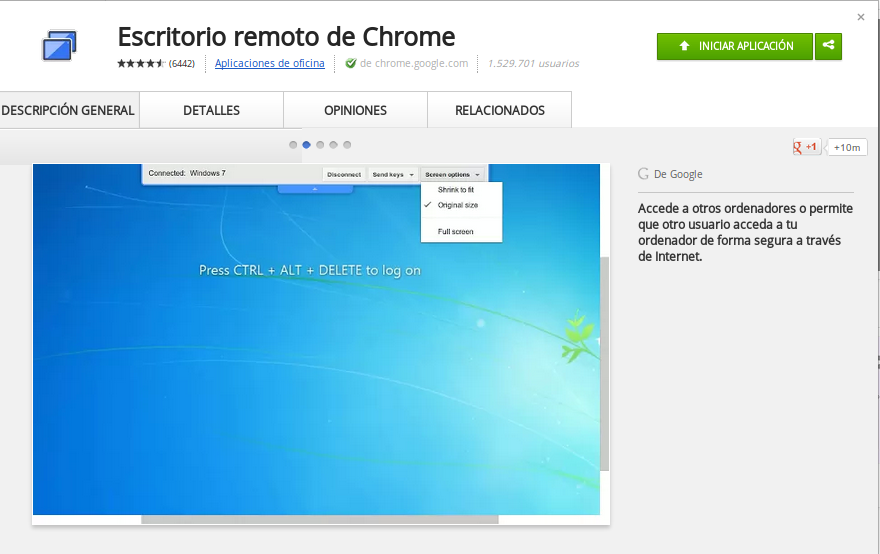Switch to RELACIONADOS tab

(x=499, y=110)
